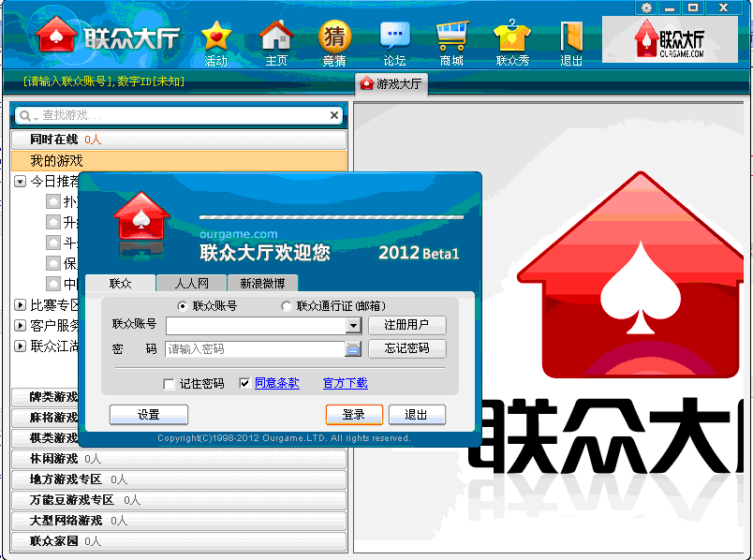Open the 联众账号 dropdown arrow
The image size is (753, 560).
tap(353, 326)
